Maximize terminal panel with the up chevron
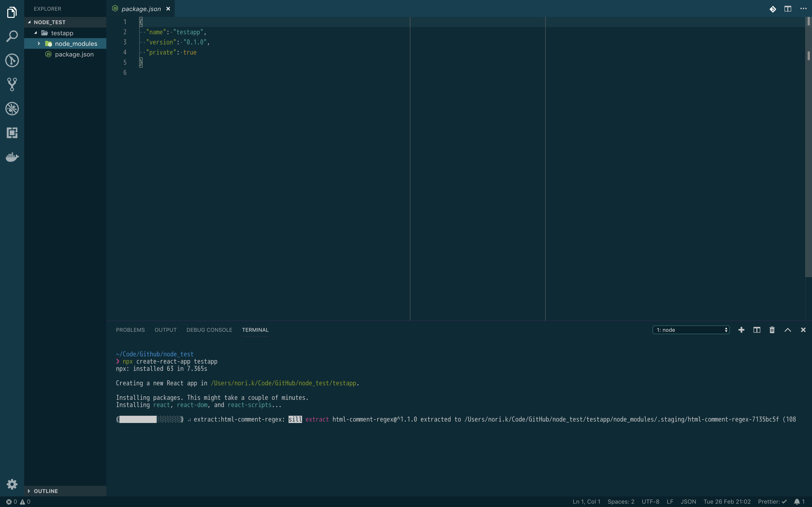 [788, 330]
